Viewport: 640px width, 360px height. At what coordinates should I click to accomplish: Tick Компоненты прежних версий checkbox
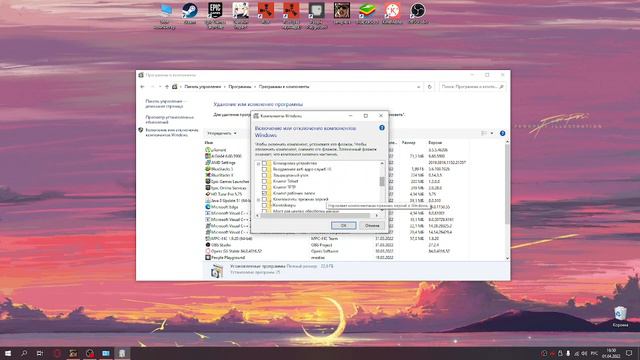pos(264,200)
